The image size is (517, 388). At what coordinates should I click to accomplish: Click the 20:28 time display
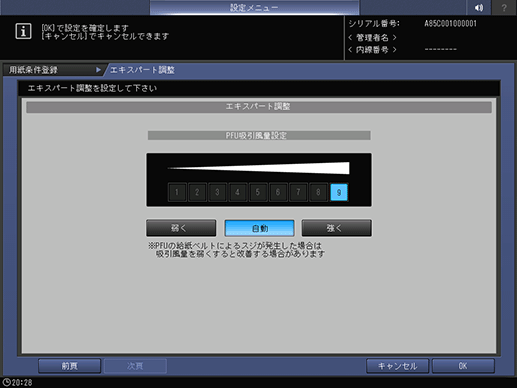pos(22,382)
